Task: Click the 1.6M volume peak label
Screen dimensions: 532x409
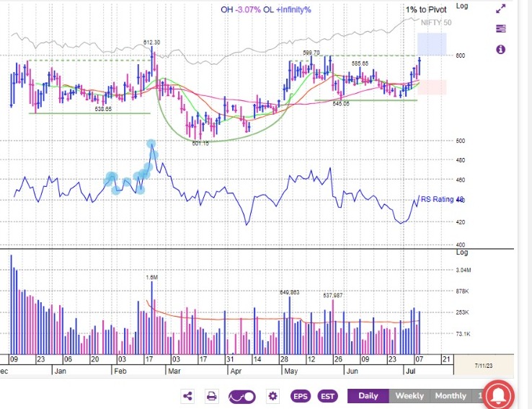Action: point(151,277)
